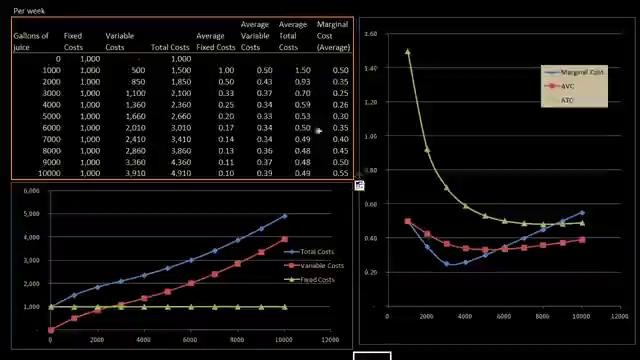Screen dimensions: 640x360
Task: Select 'Total Costs' legend entry in left chart
Action: 309,252
